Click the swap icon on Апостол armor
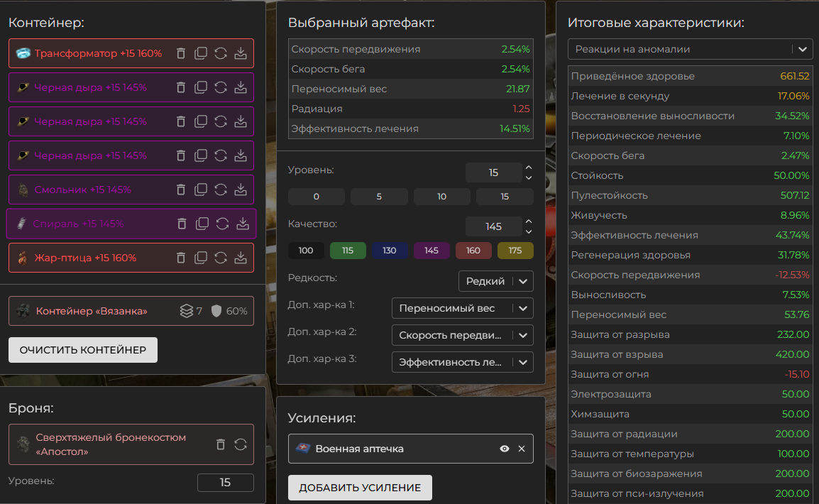This screenshot has width=819, height=504. click(x=241, y=444)
